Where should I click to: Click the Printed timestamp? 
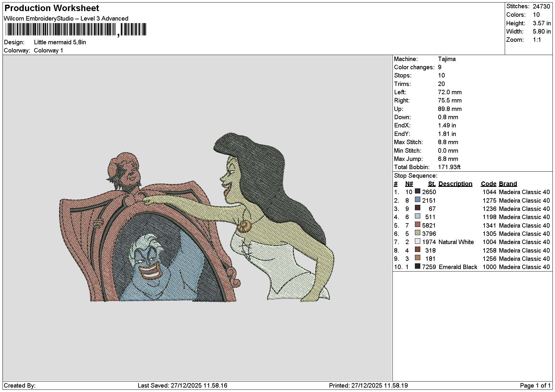pyautogui.click(x=368, y=386)
